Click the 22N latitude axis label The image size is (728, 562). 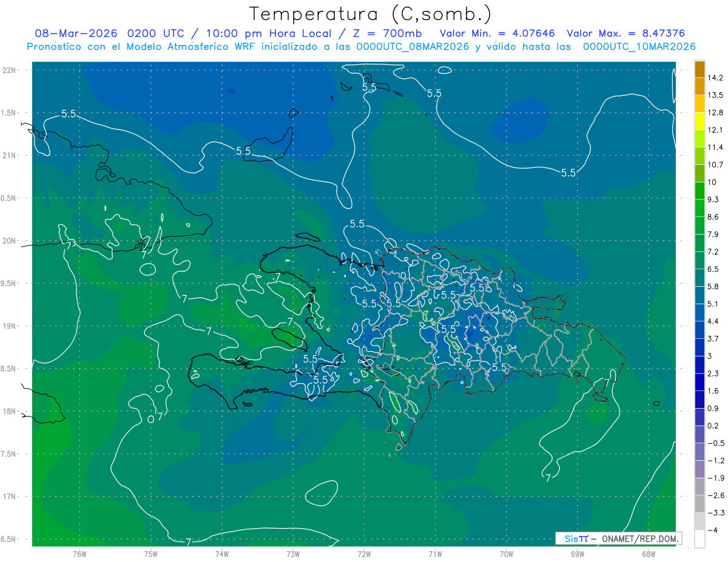tap(9, 70)
